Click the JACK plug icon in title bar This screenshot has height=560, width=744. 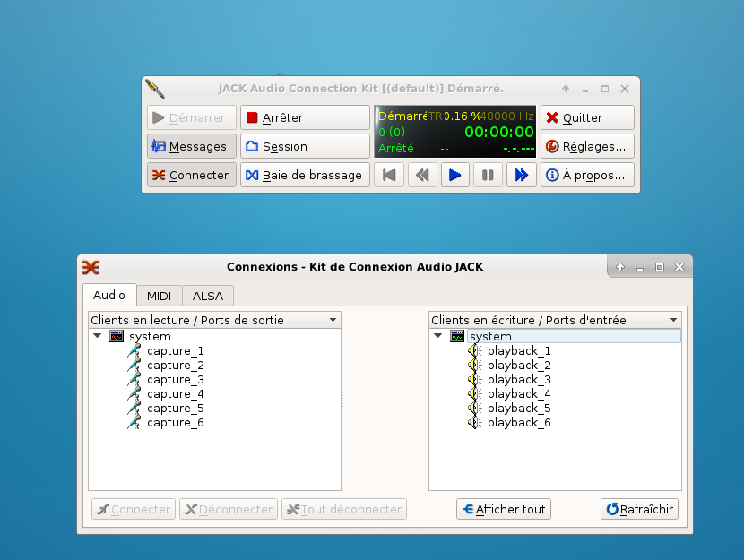tap(155, 89)
